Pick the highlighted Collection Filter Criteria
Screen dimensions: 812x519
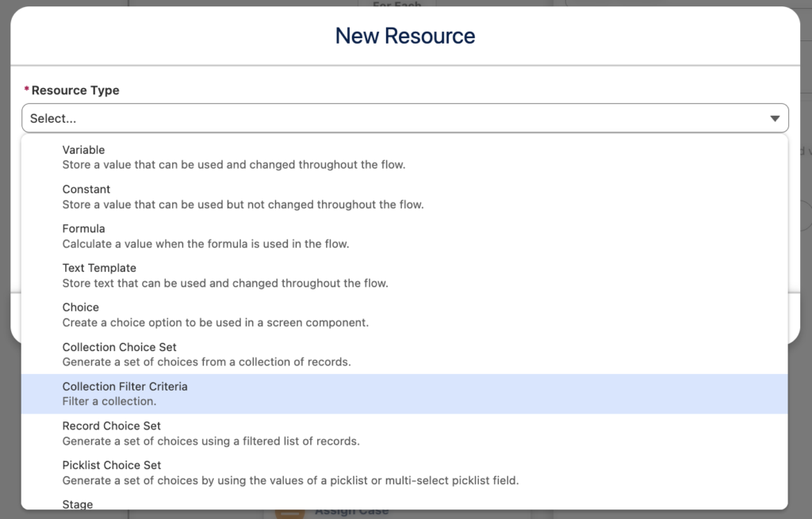404,394
